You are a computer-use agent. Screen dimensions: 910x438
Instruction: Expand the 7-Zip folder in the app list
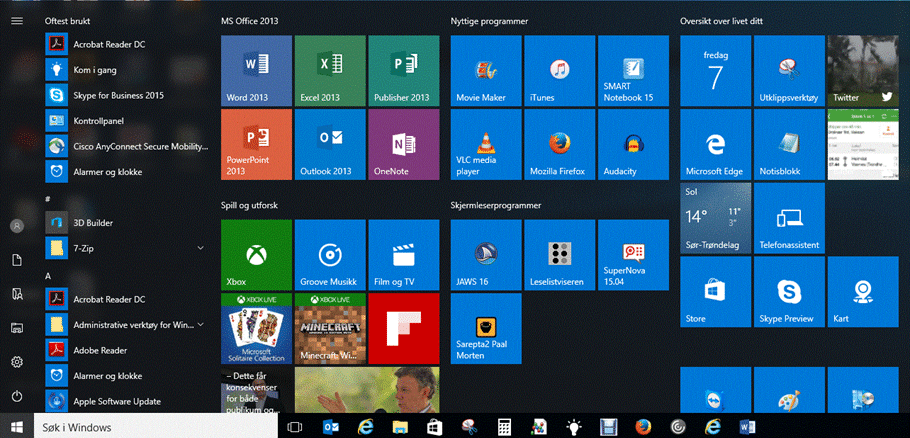[200, 247]
